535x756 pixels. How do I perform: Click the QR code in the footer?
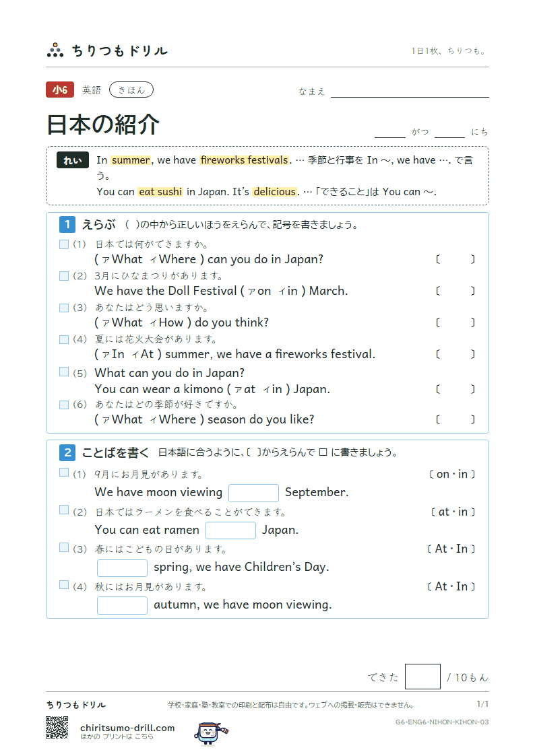coord(57,728)
